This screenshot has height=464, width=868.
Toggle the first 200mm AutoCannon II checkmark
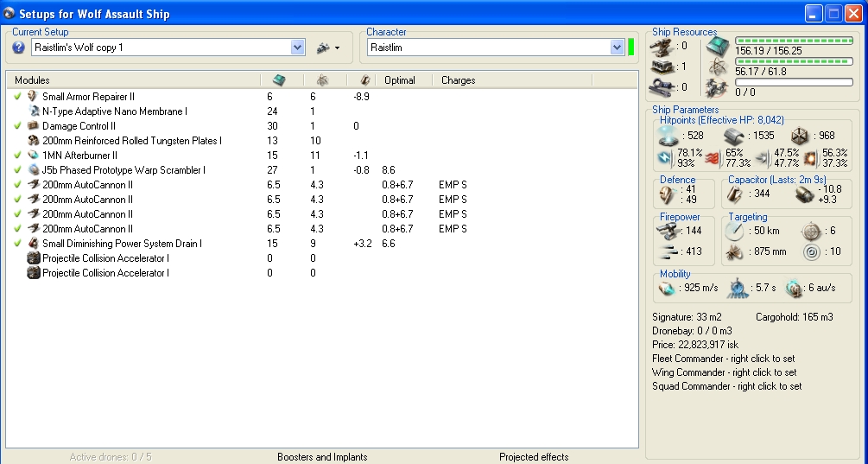[18, 185]
